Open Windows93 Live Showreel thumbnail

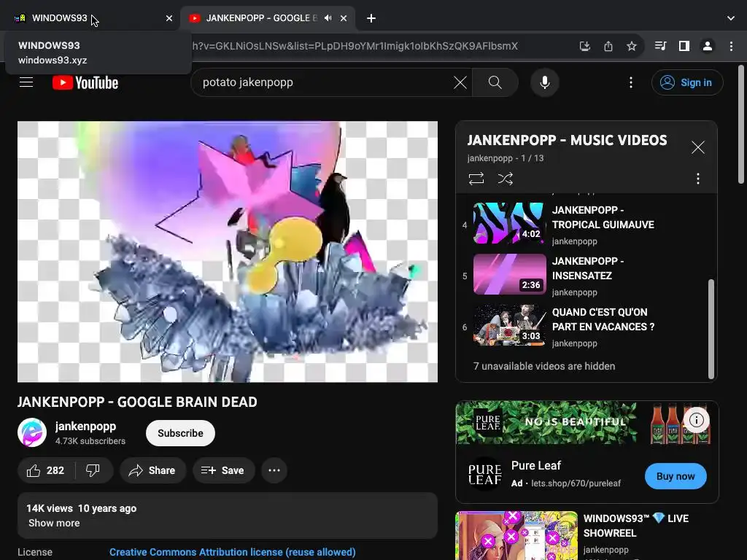[x=516, y=536]
